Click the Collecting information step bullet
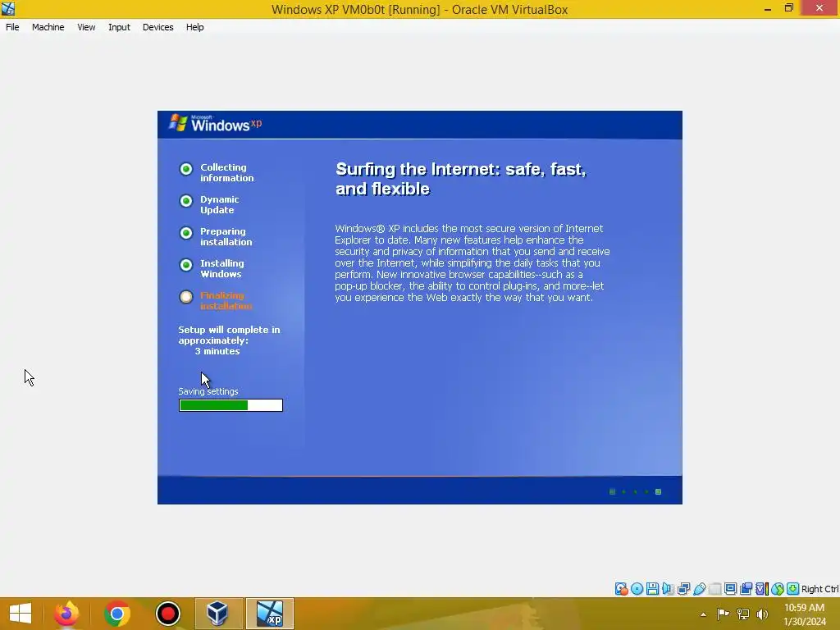The image size is (840, 630). point(186,169)
